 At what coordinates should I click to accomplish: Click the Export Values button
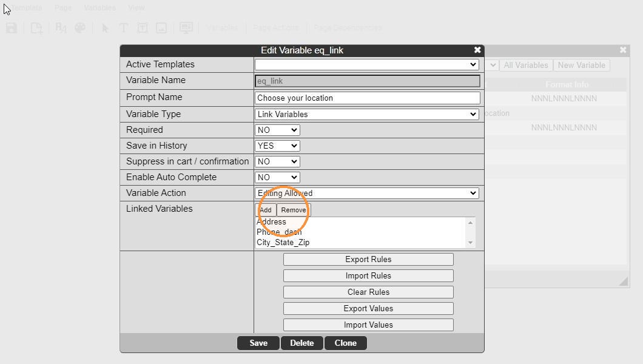pos(368,309)
